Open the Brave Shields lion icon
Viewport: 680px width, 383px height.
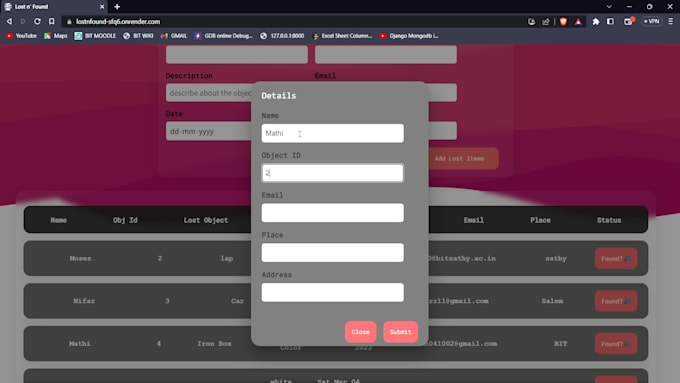pyautogui.click(x=563, y=21)
